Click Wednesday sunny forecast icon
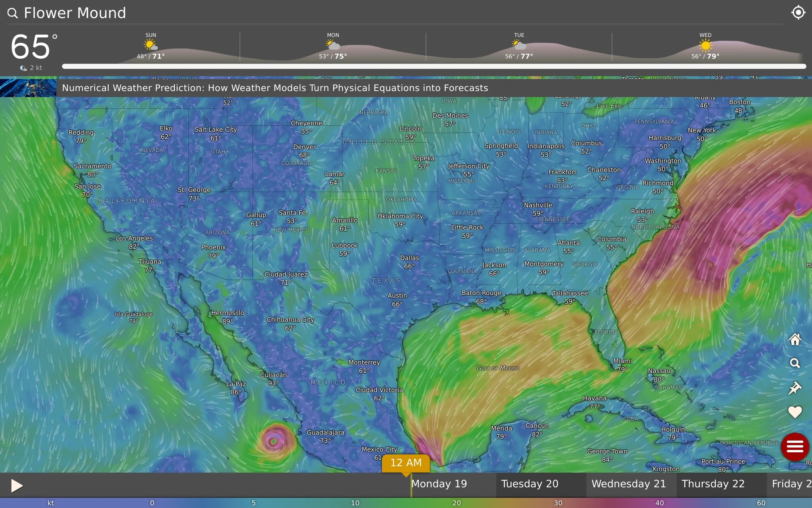The height and width of the screenshot is (508, 812). point(705,46)
